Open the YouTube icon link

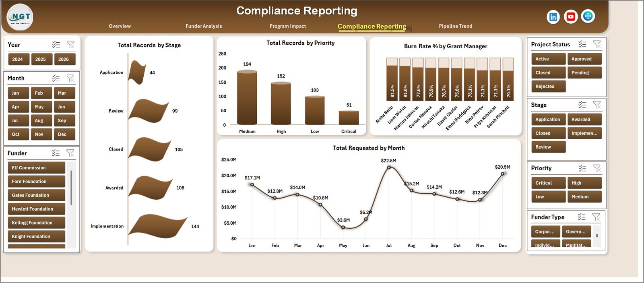570,17
